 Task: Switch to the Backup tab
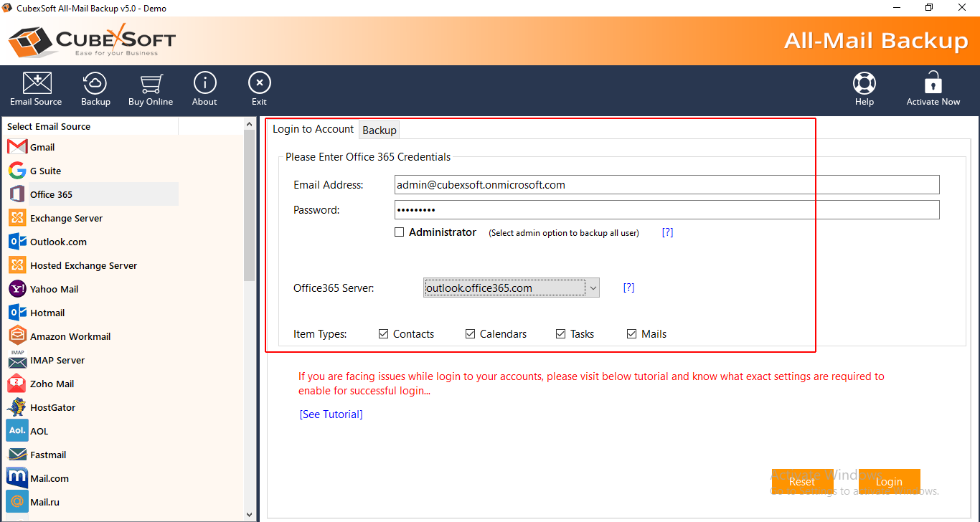click(x=379, y=130)
